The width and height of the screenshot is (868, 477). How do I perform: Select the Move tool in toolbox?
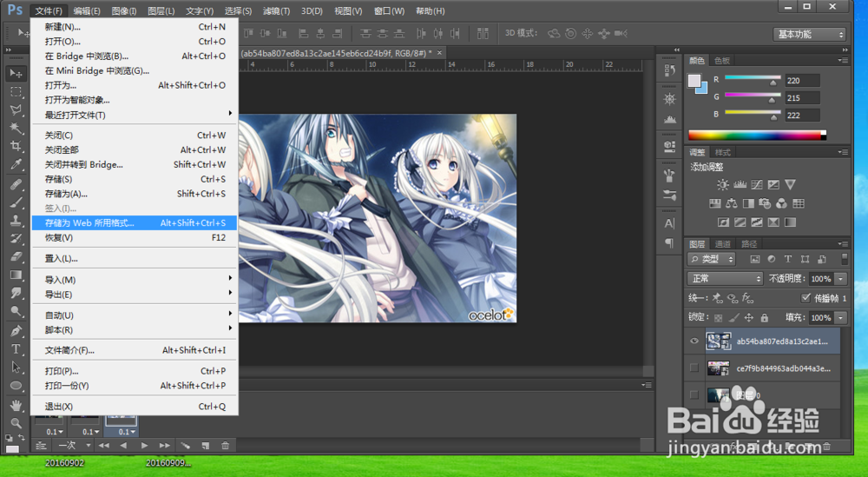click(x=16, y=73)
